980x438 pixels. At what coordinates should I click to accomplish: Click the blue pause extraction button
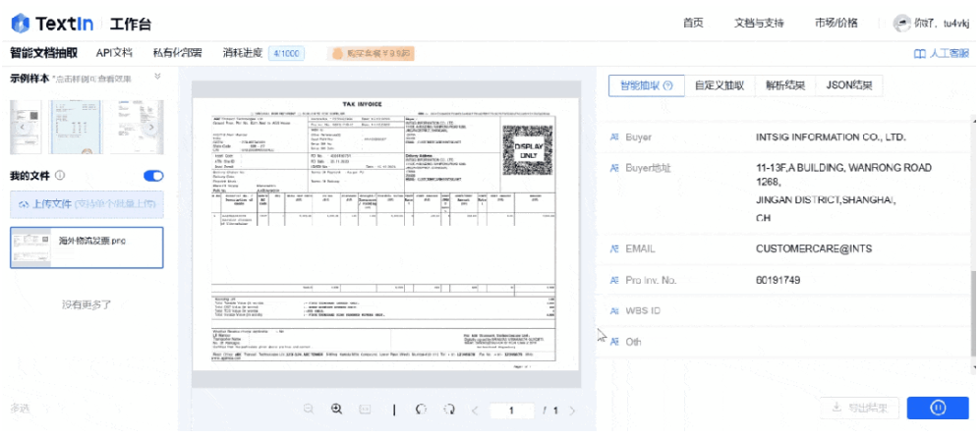(x=938, y=408)
